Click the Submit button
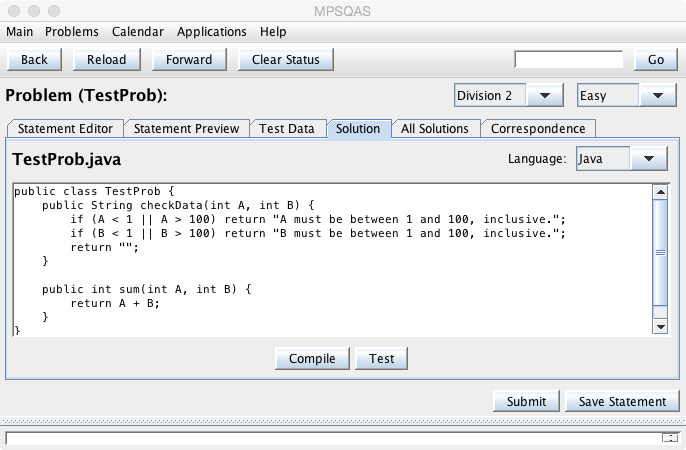This screenshot has height=450, width=686. [x=526, y=401]
